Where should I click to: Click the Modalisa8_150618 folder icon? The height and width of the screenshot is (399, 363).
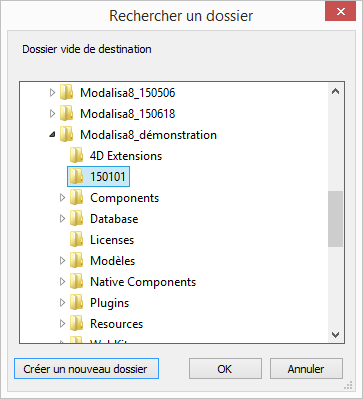coord(67,113)
